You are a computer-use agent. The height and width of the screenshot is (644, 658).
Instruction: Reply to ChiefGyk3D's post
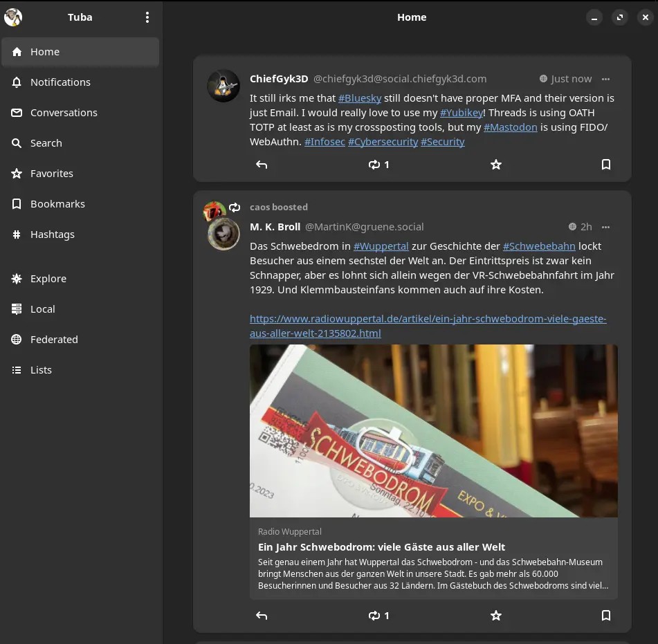(x=262, y=165)
